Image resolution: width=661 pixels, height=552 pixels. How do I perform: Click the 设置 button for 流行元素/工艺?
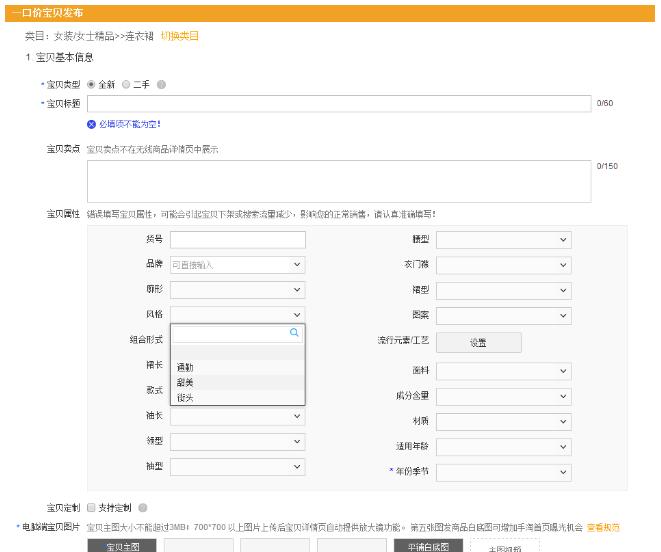pyautogui.click(x=478, y=342)
